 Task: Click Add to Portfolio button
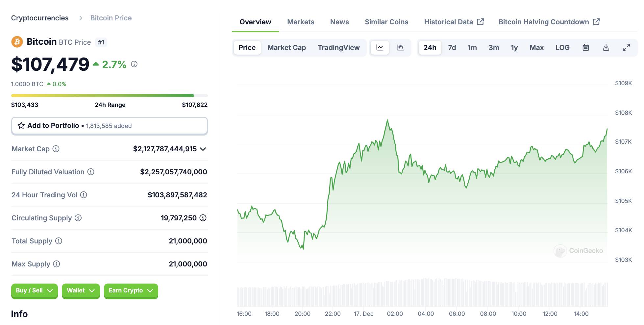pyautogui.click(x=110, y=126)
